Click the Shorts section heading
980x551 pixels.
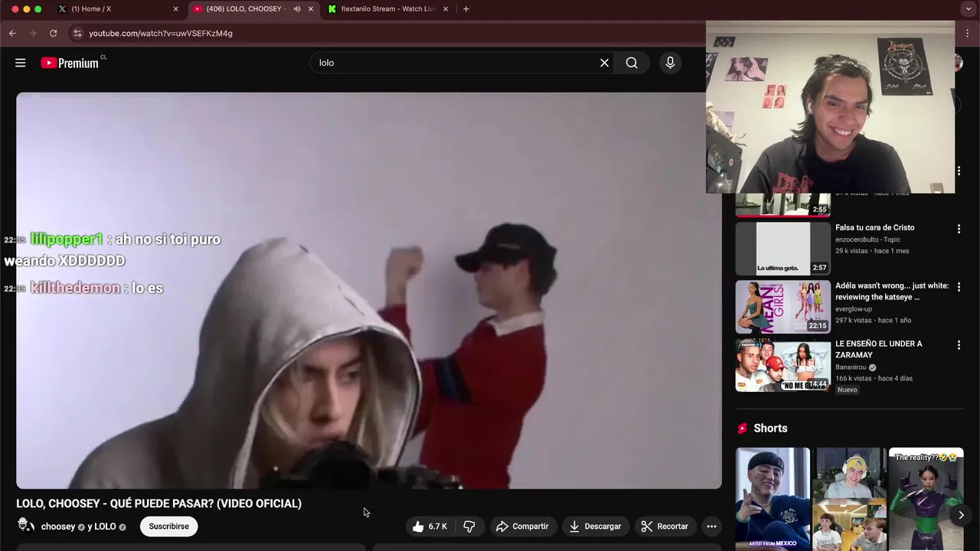coord(770,429)
